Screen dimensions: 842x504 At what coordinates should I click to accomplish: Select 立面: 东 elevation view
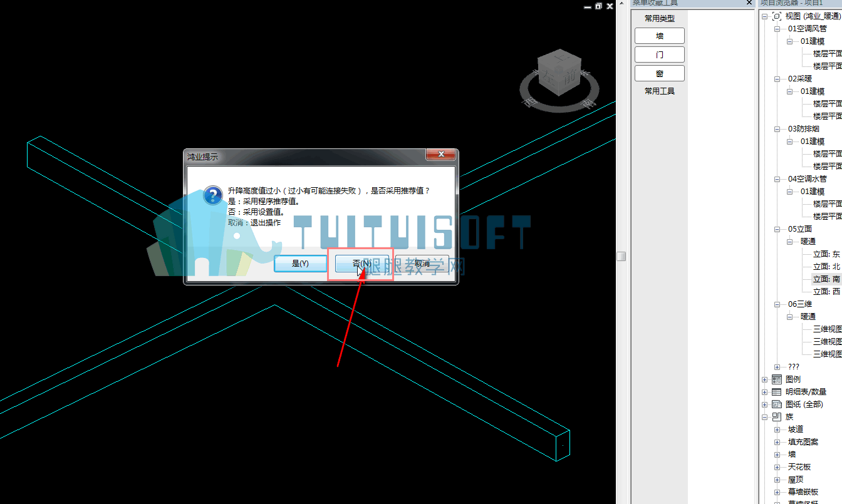(x=826, y=254)
